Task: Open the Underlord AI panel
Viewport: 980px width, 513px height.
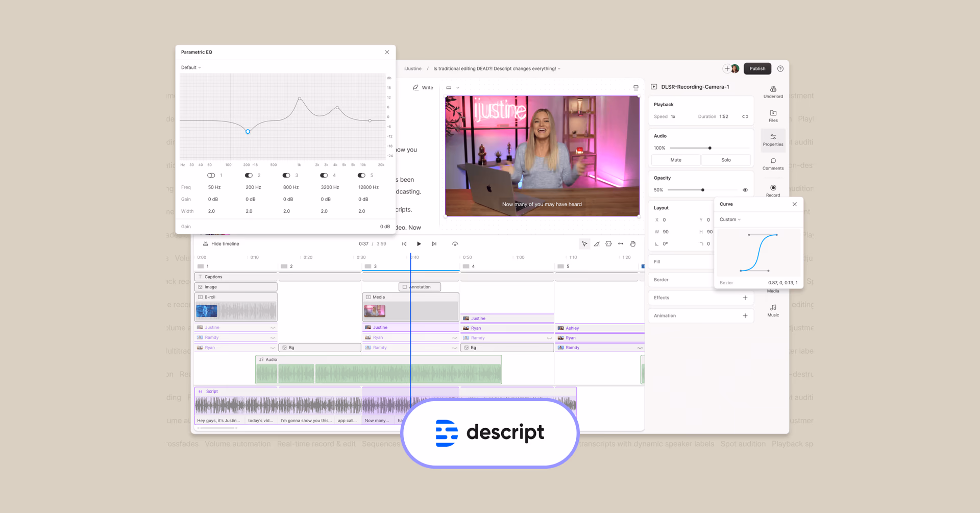Action: pos(773,91)
